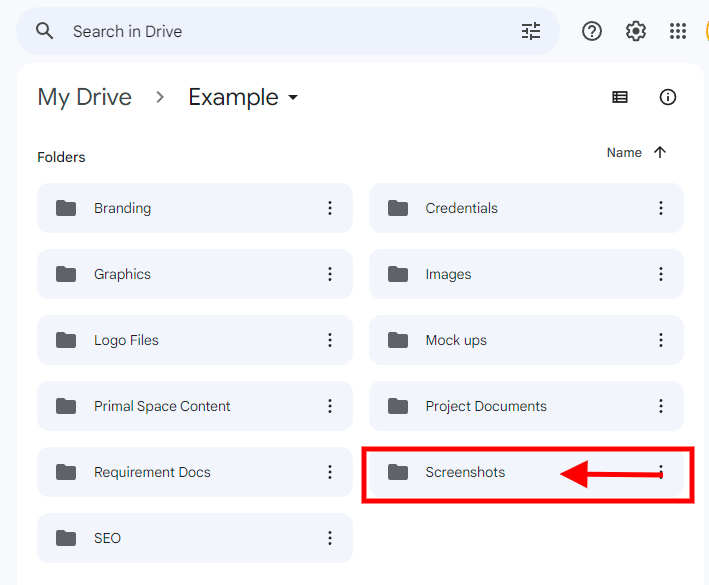Reverse sort direction arrow
709x585 pixels.
660,152
